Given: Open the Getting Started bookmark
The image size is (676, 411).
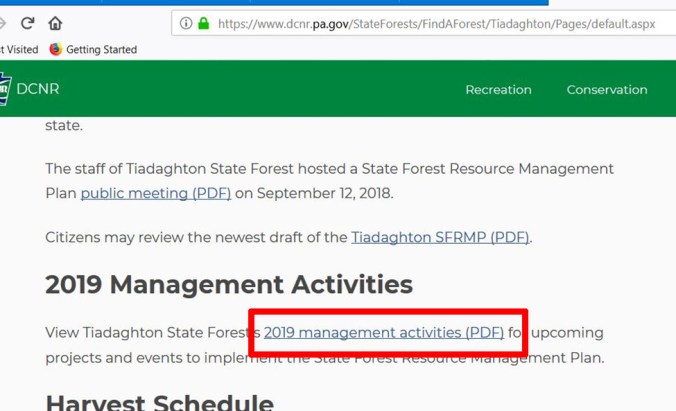Looking at the screenshot, I should tap(101, 49).
